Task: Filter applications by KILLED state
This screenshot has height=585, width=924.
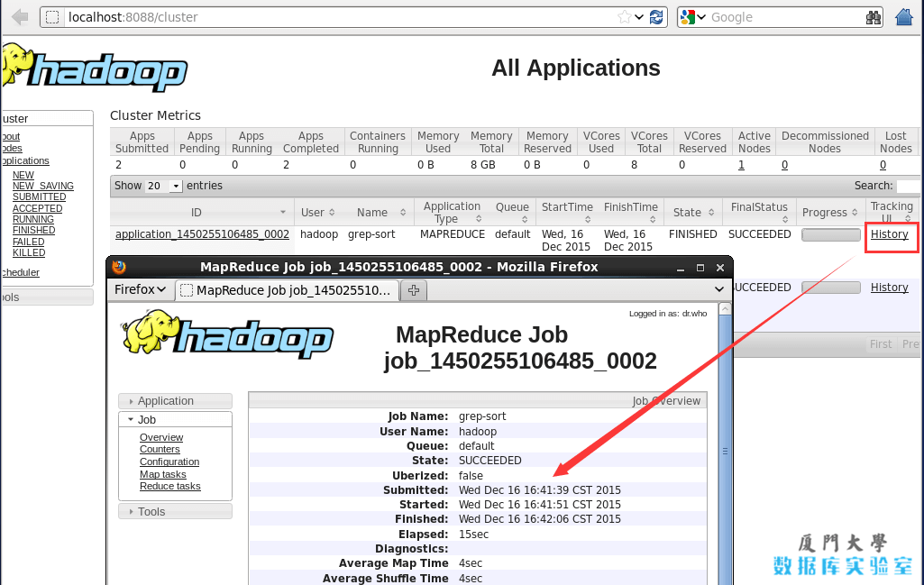Action: [29, 252]
